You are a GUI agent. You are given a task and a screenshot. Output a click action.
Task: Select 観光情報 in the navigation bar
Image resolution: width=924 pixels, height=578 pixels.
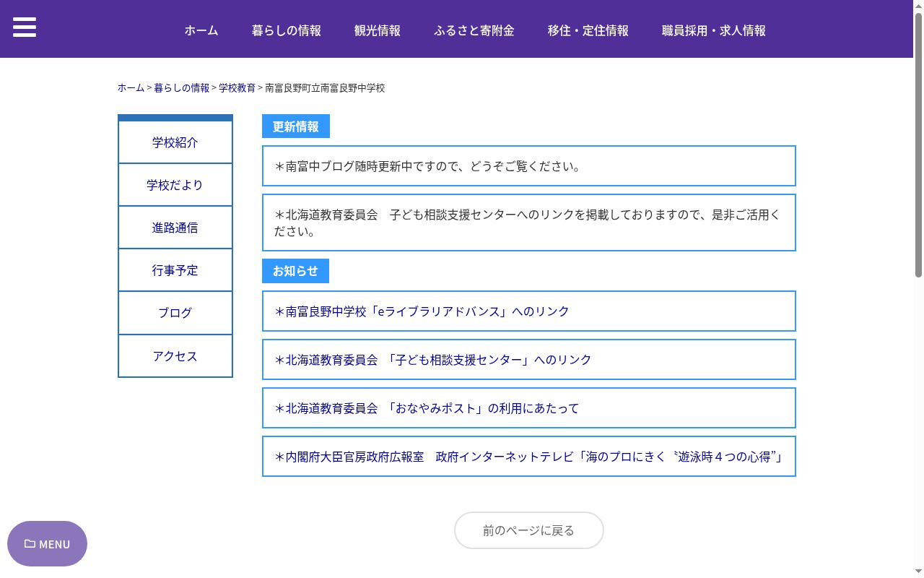pos(378,30)
